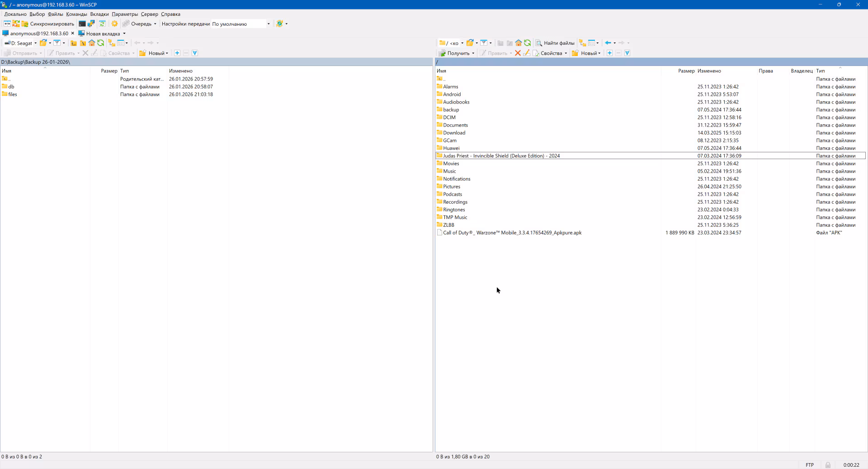Click the remote rename pencil icon
The width and height of the screenshot is (868, 469).
(x=526, y=53)
